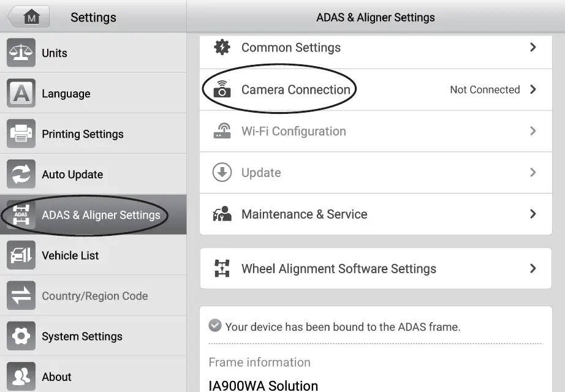Click the device bound checkmark indicator
The height and width of the screenshot is (392, 565).
pos(215,326)
